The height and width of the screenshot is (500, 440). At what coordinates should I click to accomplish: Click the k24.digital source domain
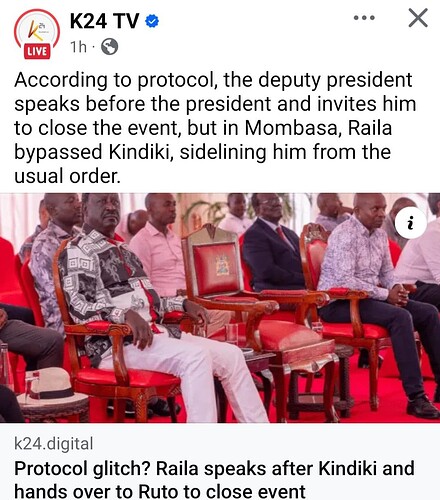tap(54, 444)
